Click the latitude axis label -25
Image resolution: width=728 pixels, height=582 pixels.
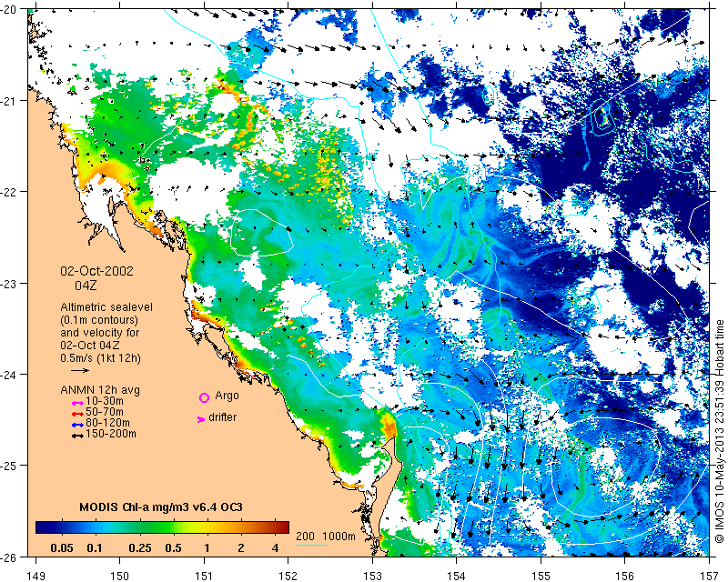(10, 466)
